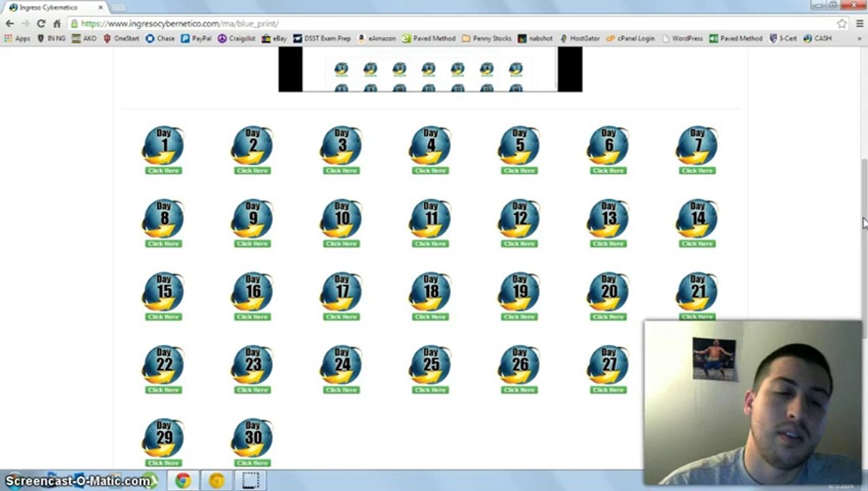Bookmark this page with the star icon
The height and width of the screenshot is (491, 868).
point(842,23)
